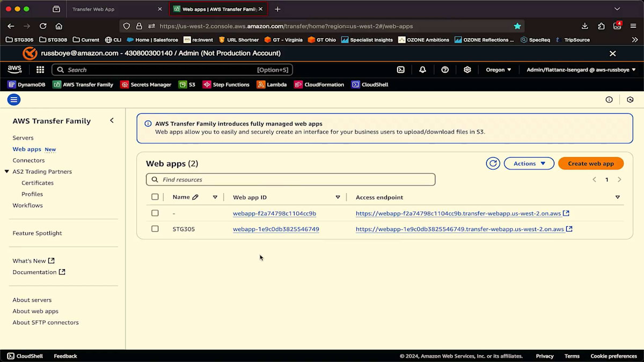List all browser tabs with the chevron
Viewport: 644px width, 362px height.
[617, 9]
